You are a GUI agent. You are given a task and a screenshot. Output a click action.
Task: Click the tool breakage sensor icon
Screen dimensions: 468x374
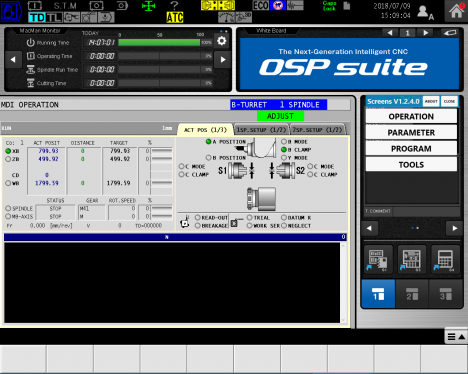pyautogui.click(x=185, y=222)
